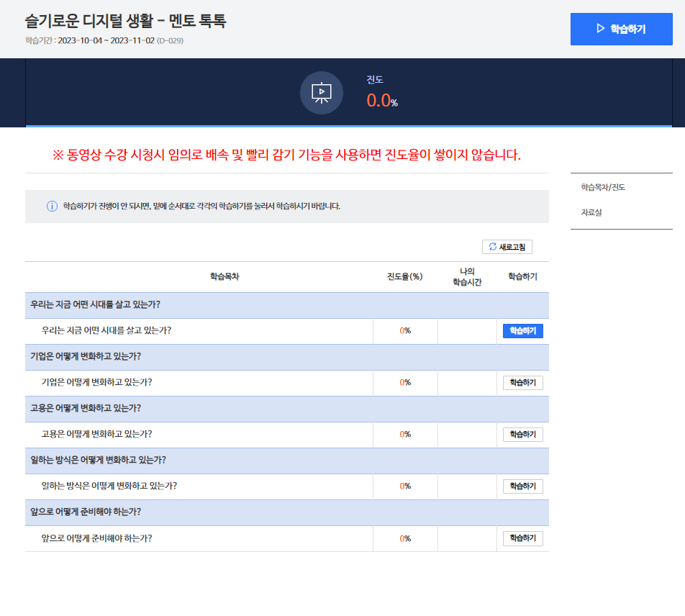Click lesson row 일하는 방식은 어떻게 변화하고 있는가?
The width and height of the screenshot is (685, 616).
click(x=286, y=486)
